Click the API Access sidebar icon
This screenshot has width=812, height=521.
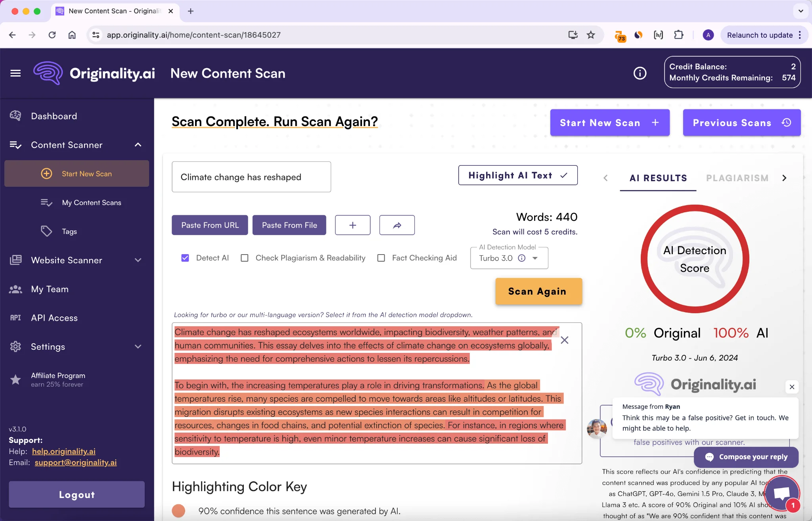(15, 317)
